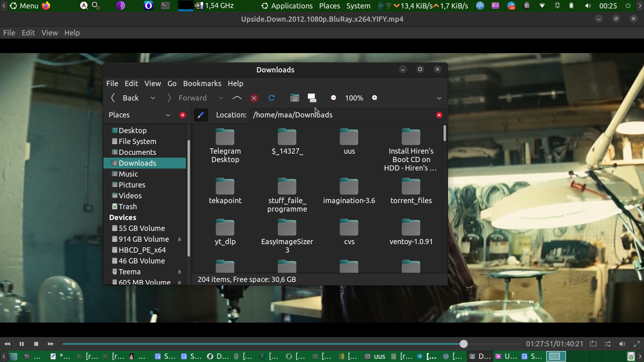This screenshot has width=644, height=362.
Task: Pause the video playback
Action: pos(22,344)
